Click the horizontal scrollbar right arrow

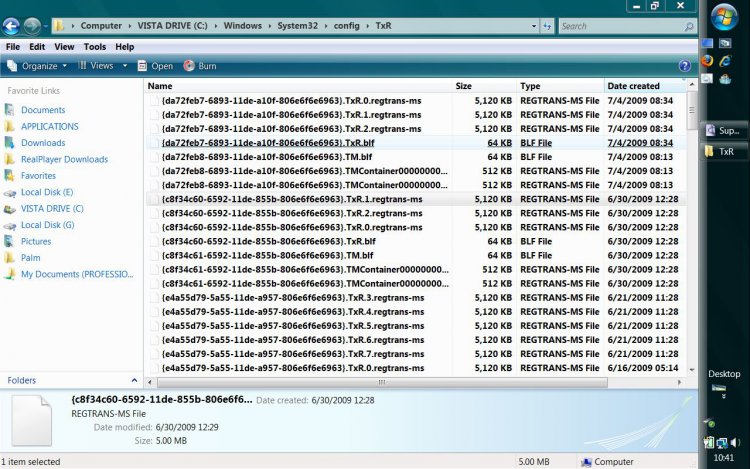(679, 382)
